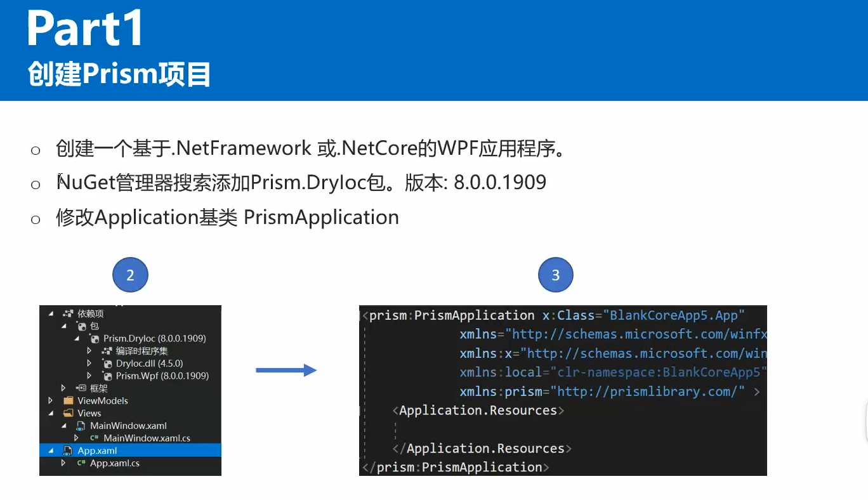This screenshot has width=868, height=500.
Task: Collapse the Prism.DryIoc (8.0.0.1909) node
Action: click(77, 338)
